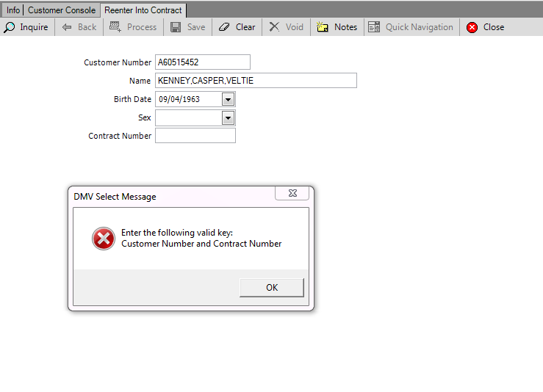The height and width of the screenshot is (392, 543).
Task: Expand the Sex dropdown list
Action: [x=228, y=117]
